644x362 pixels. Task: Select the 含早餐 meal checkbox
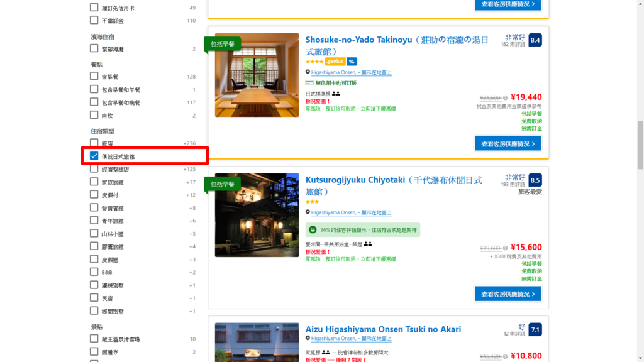click(x=94, y=76)
